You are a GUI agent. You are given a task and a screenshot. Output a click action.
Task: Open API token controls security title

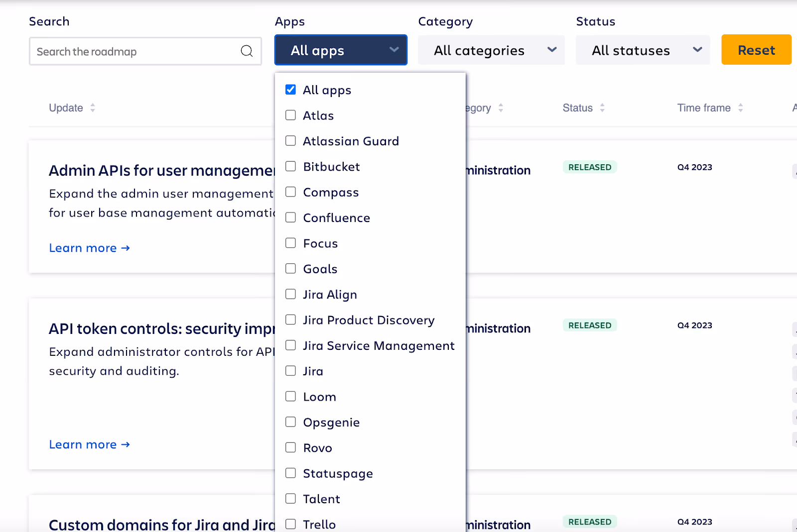[x=162, y=329]
